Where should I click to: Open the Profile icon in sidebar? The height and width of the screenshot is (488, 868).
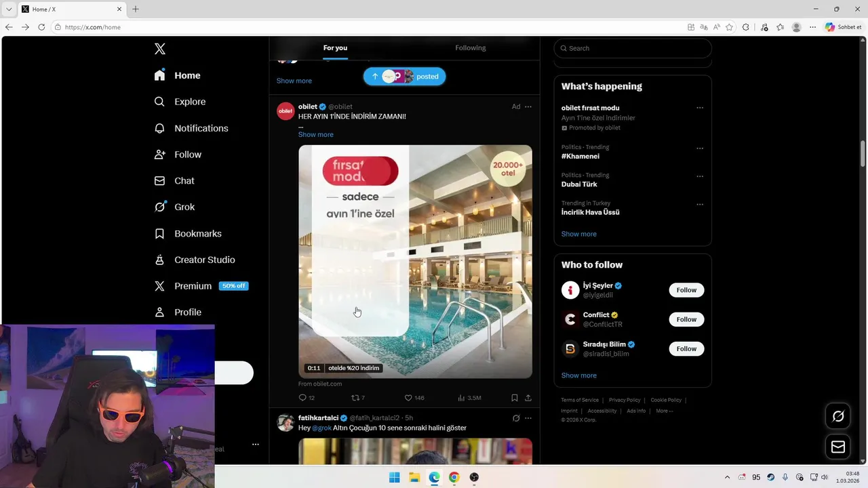click(159, 312)
